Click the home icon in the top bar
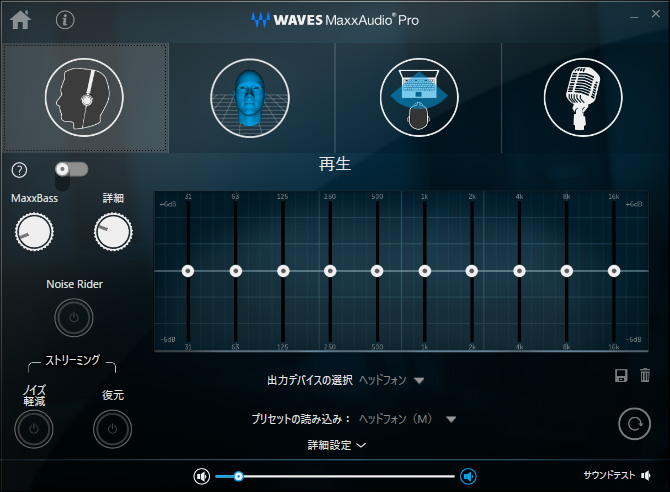The image size is (670, 492). click(x=20, y=19)
